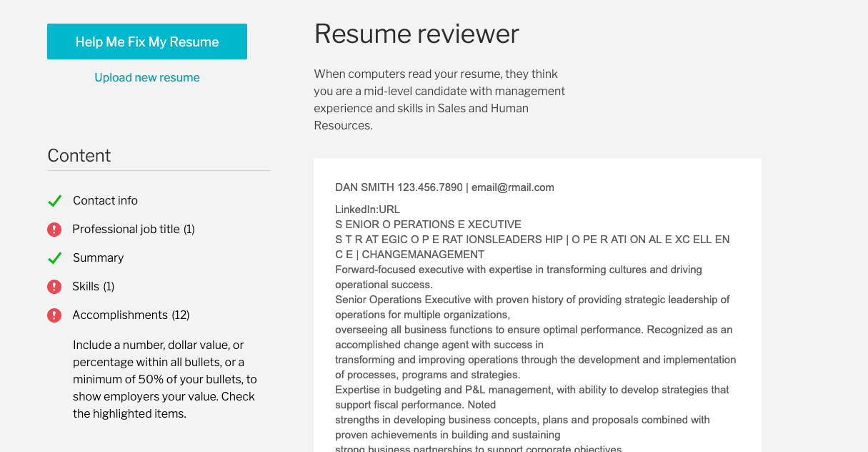Image resolution: width=868 pixels, height=452 pixels.
Task: Click the Accomplishments tip about numbers and percentages
Action: 164,379
